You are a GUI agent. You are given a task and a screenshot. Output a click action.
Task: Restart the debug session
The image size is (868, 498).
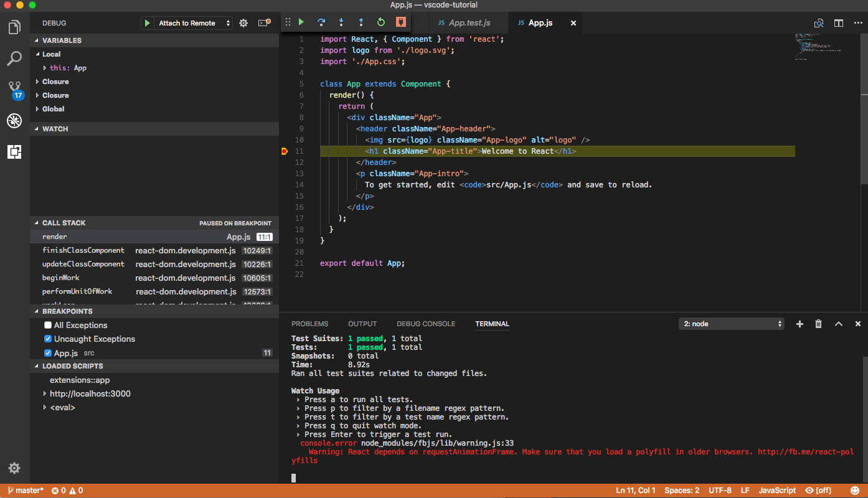coord(381,22)
